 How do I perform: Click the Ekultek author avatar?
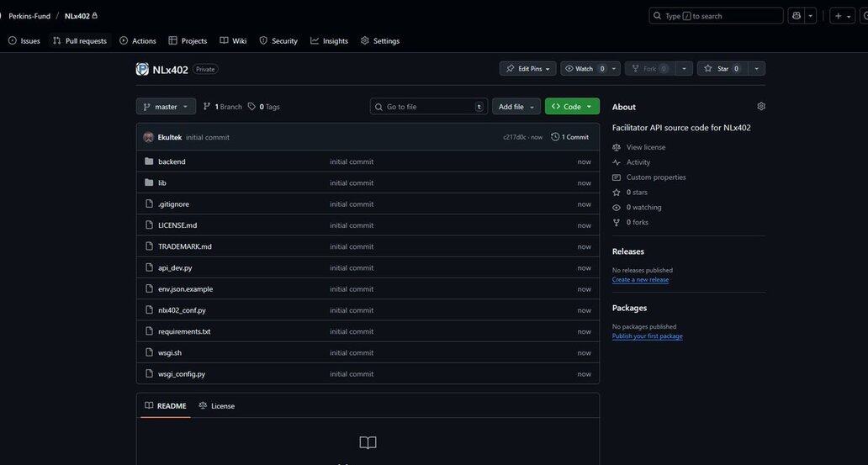149,137
